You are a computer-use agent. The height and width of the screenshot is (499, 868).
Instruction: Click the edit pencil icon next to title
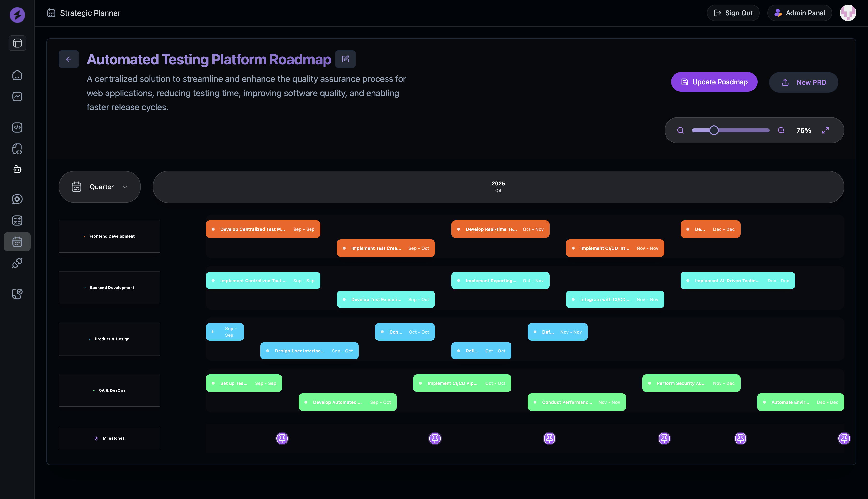345,59
